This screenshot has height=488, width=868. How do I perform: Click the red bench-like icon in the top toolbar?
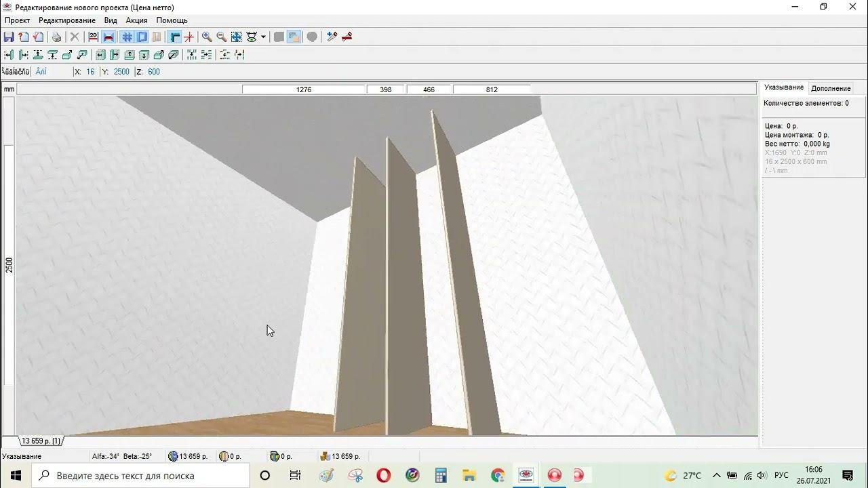(347, 37)
